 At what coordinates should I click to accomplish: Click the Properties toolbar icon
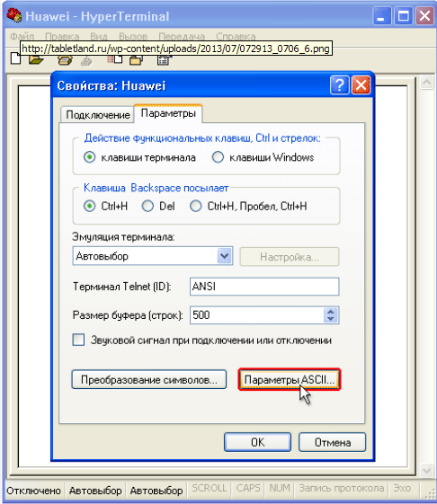(x=165, y=60)
